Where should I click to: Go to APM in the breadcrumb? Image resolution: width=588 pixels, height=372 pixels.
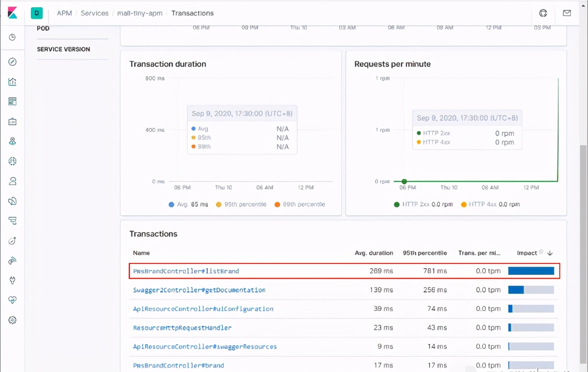(x=64, y=13)
